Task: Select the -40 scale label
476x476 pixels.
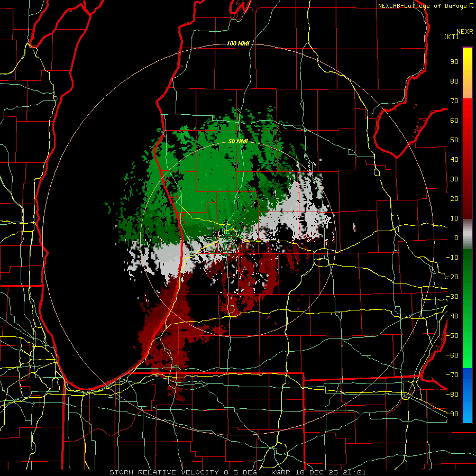Action: coord(452,316)
